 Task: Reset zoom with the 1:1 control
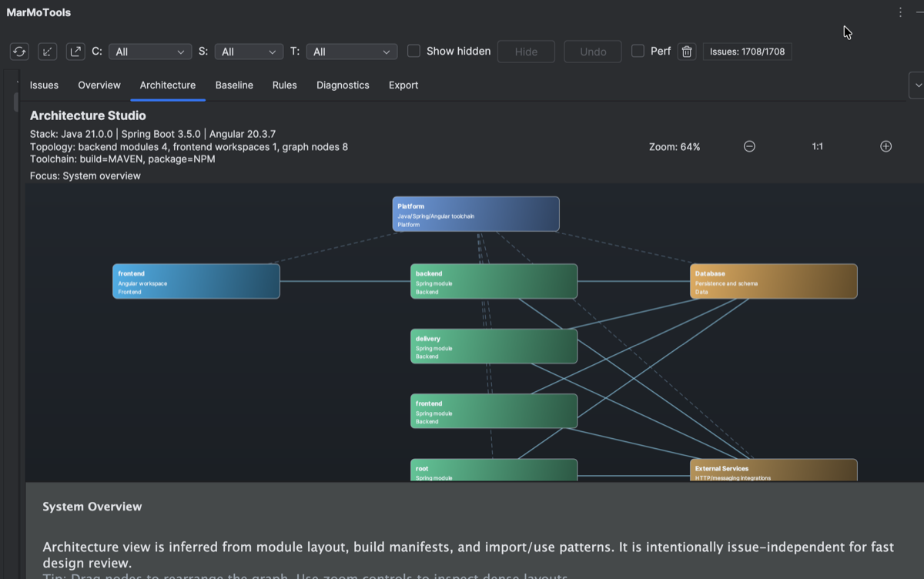coord(817,146)
